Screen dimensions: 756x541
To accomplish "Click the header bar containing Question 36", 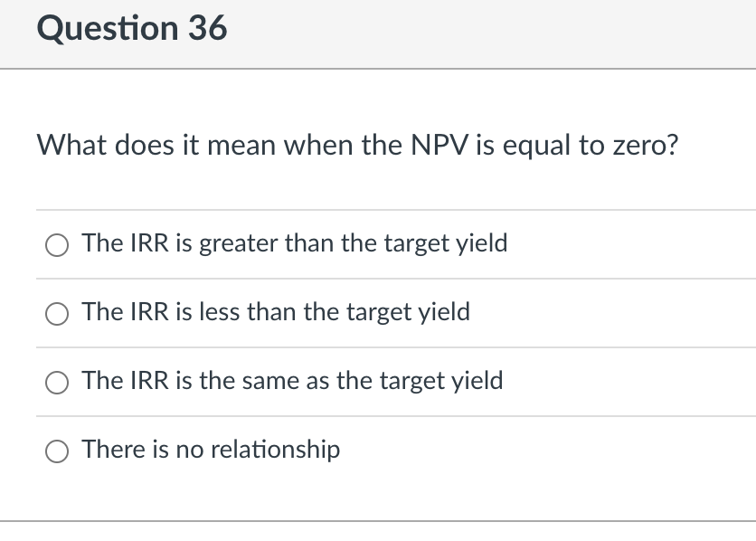I will click(x=378, y=33).
